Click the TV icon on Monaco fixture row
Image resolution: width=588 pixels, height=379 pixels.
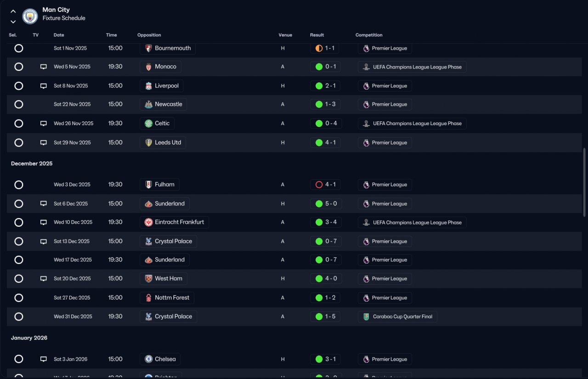pos(44,67)
